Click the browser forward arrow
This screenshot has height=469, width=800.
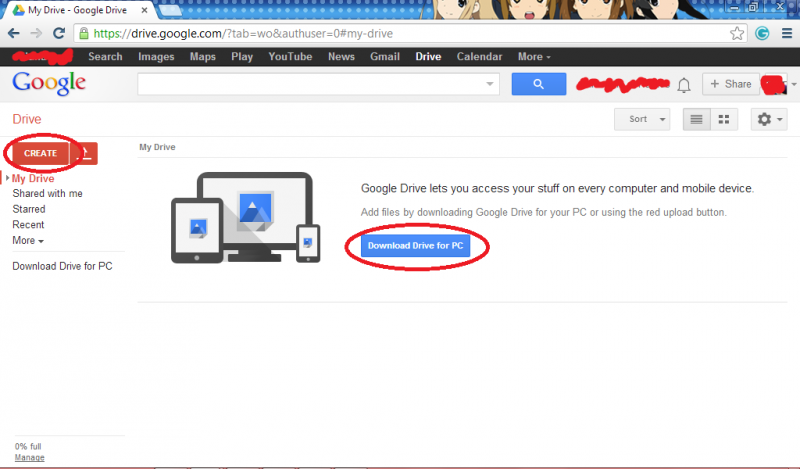(36, 34)
